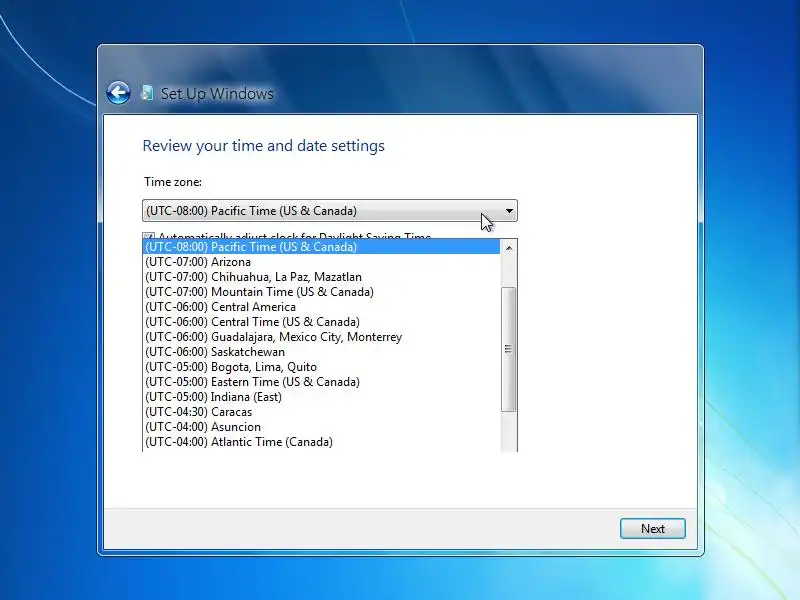Screen dimensions: 800x600
Task: Click the Set Up Windows title icon
Action: (147, 93)
